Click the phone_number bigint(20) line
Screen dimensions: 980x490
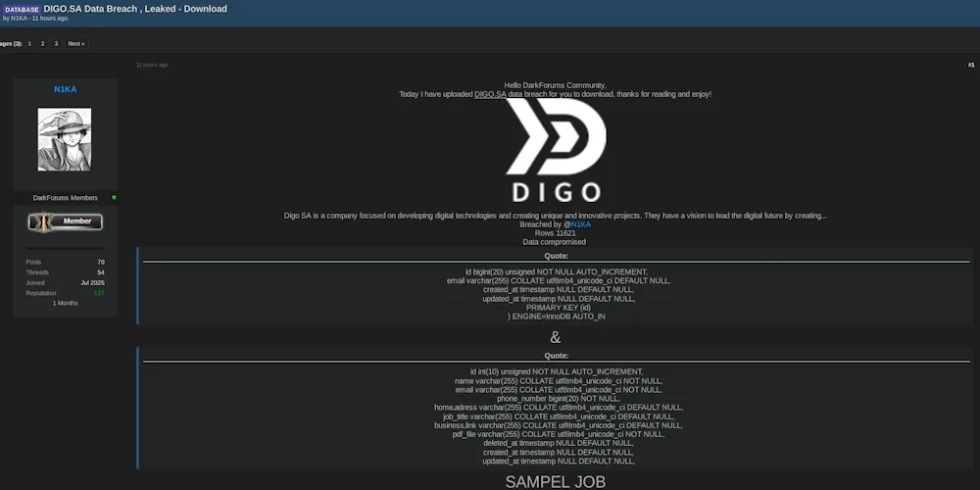click(559, 399)
